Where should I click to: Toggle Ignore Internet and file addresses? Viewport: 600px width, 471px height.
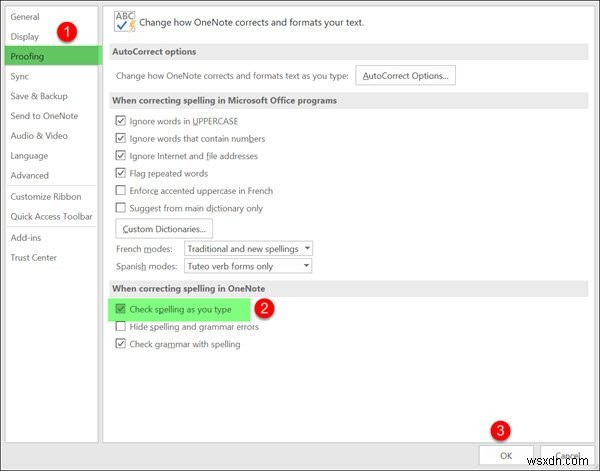[121, 156]
